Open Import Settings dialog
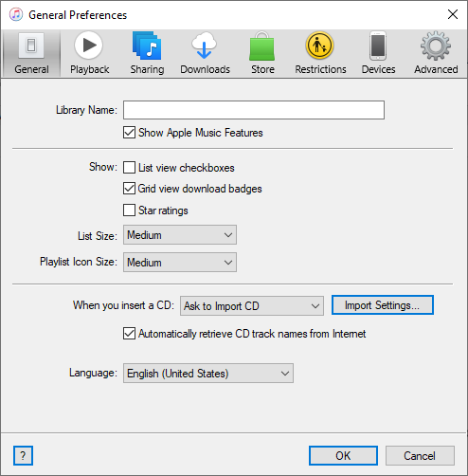Screen dimensions: 468x476 [x=383, y=305]
